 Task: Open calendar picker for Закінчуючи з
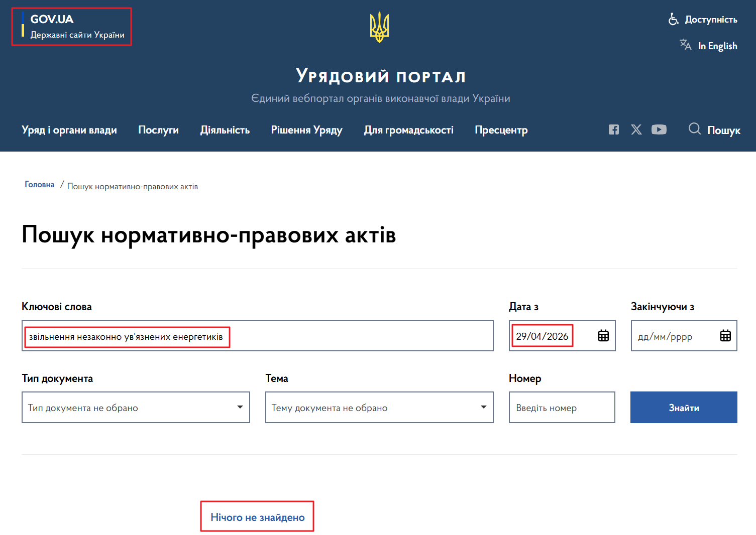[x=725, y=336]
